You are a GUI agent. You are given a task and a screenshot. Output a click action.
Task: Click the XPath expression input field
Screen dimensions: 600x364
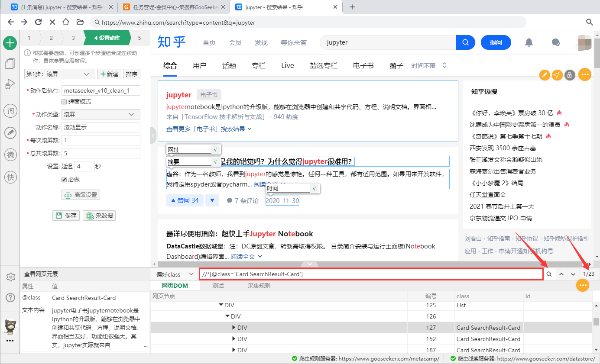point(371,274)
